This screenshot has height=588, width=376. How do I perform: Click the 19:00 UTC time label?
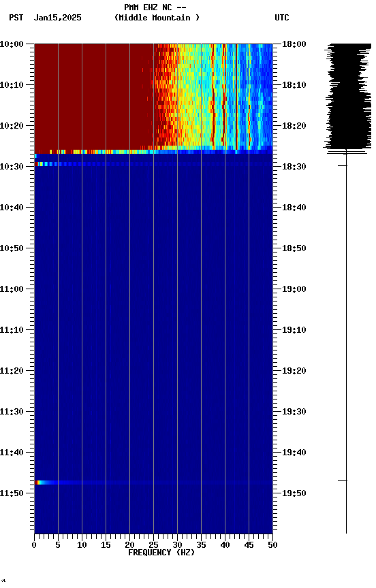coord(294,289)
